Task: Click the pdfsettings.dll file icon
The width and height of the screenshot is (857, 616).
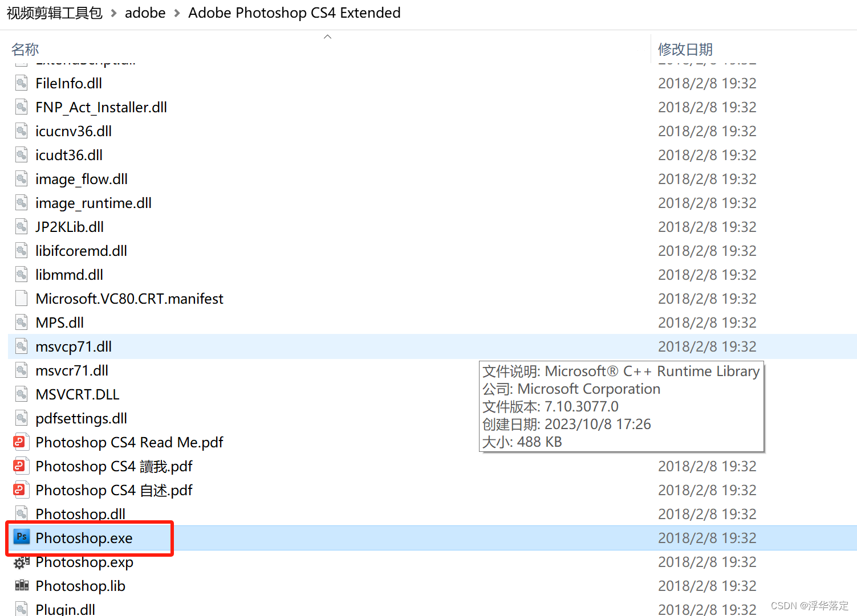Action: (x=21, y=418)
